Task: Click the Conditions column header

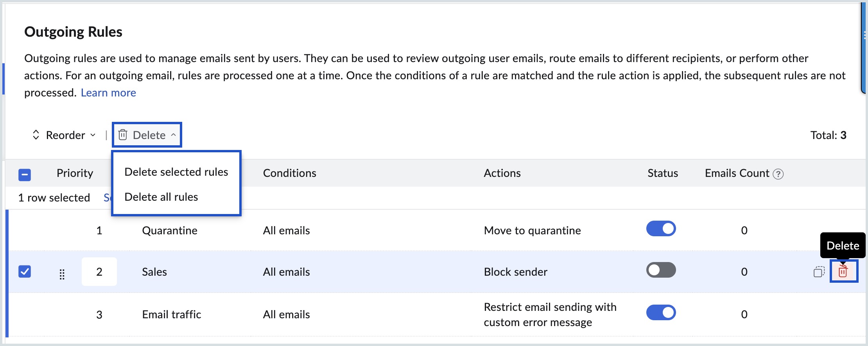Action: pos(289,173)
